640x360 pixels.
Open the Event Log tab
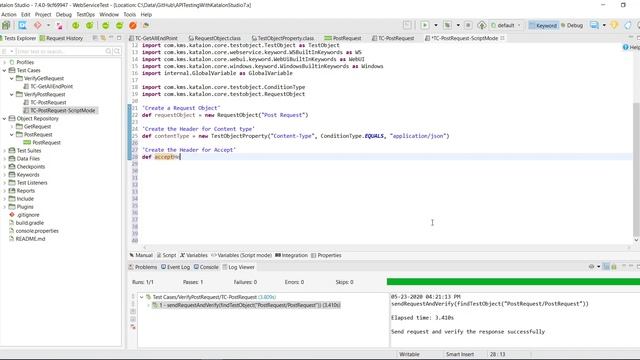pos(176,267)
